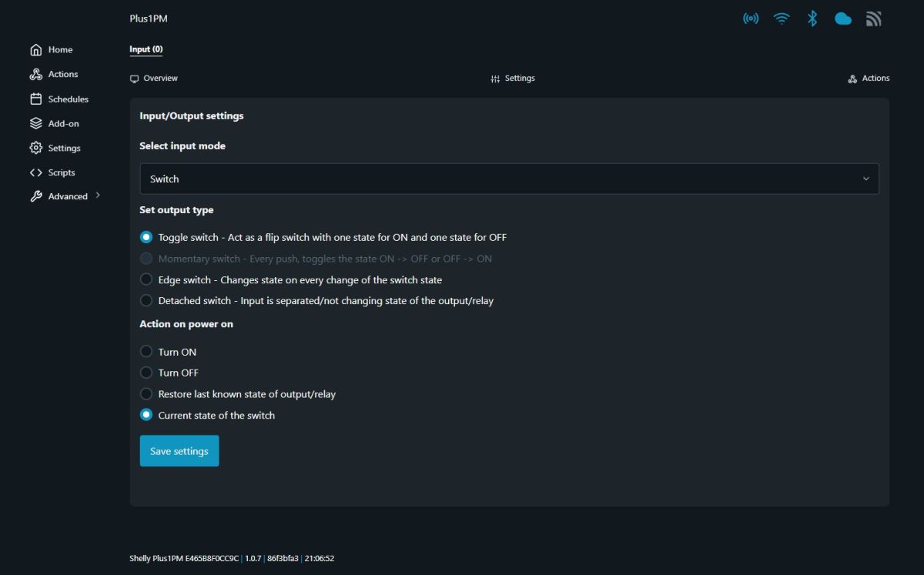This screenshot has width=924, height=575.
Task: Select the Input (0) tab
Action: tap(146, 49)
